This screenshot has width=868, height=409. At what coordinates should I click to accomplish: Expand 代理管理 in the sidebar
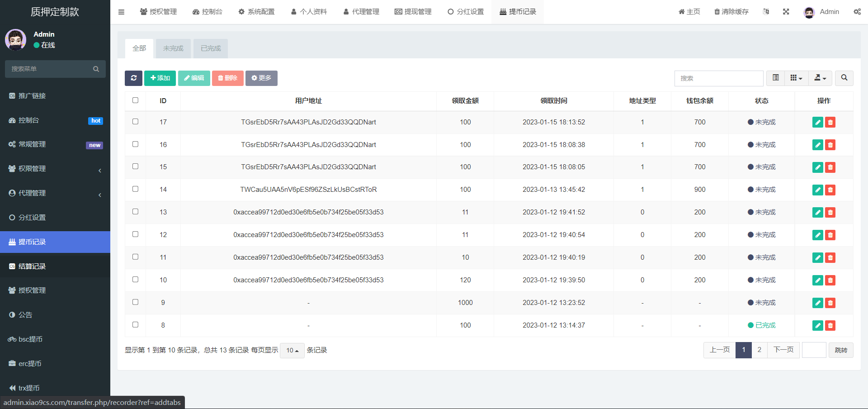(x=55, y=193)
